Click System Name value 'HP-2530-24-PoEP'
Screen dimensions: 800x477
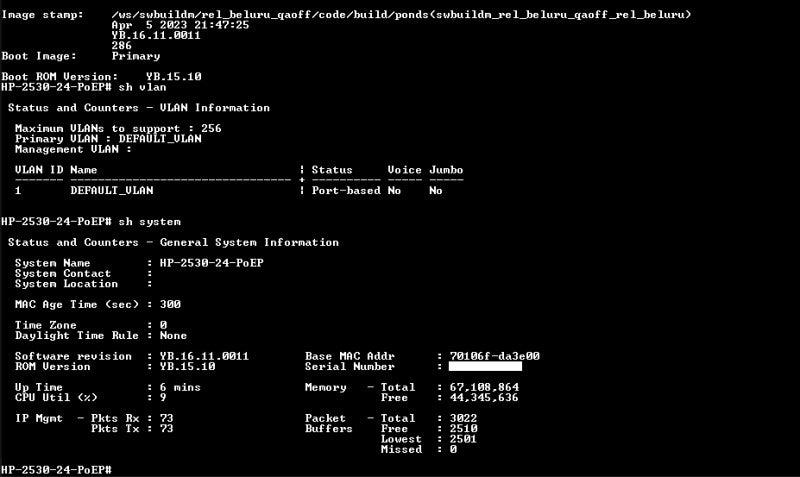click(211, 263)
